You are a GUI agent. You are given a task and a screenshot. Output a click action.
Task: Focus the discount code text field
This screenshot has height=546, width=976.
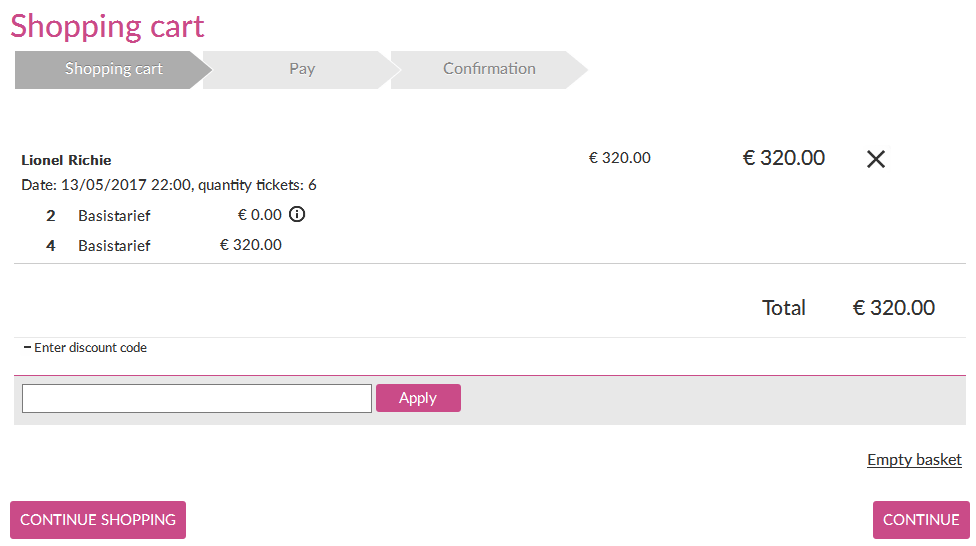point(197,398)
